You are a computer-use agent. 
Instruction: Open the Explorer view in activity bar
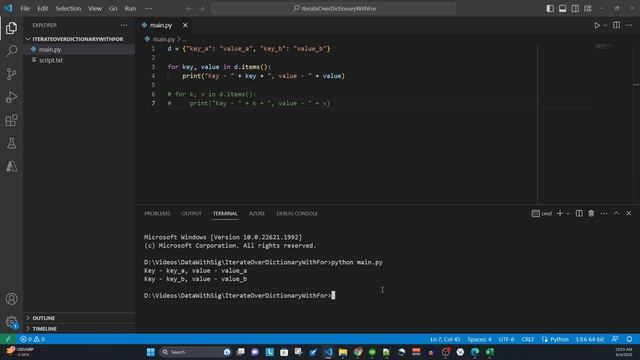click(x=11, y=28)
